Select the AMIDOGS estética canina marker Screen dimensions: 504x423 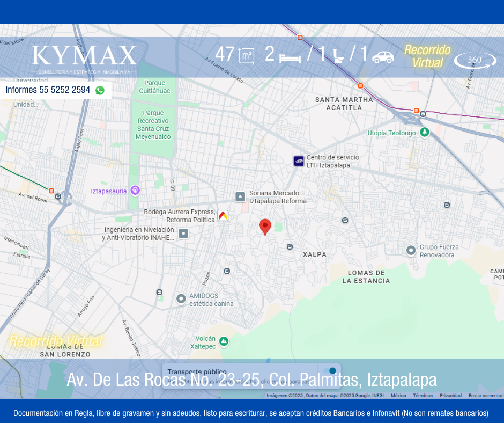point(181,299)
